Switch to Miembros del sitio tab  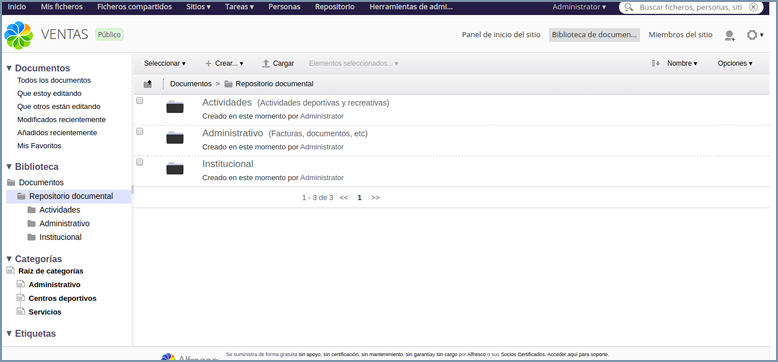coord(680,35)
